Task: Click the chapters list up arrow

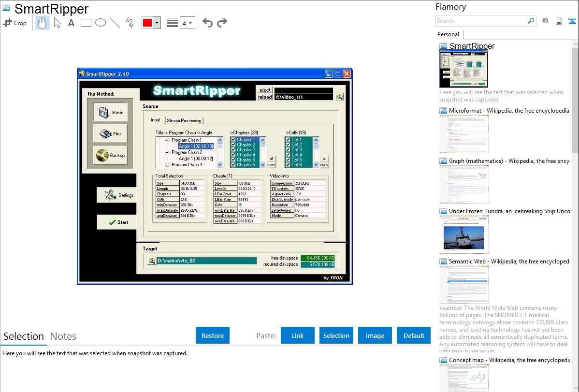Action: coord(263,140)
